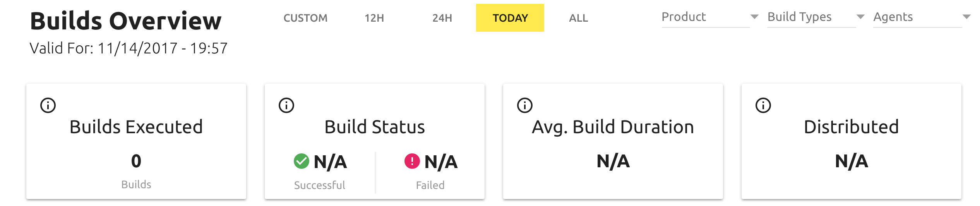Open the Build Types dropdown
Screen dimensions: 980x206
click(811, 17)
